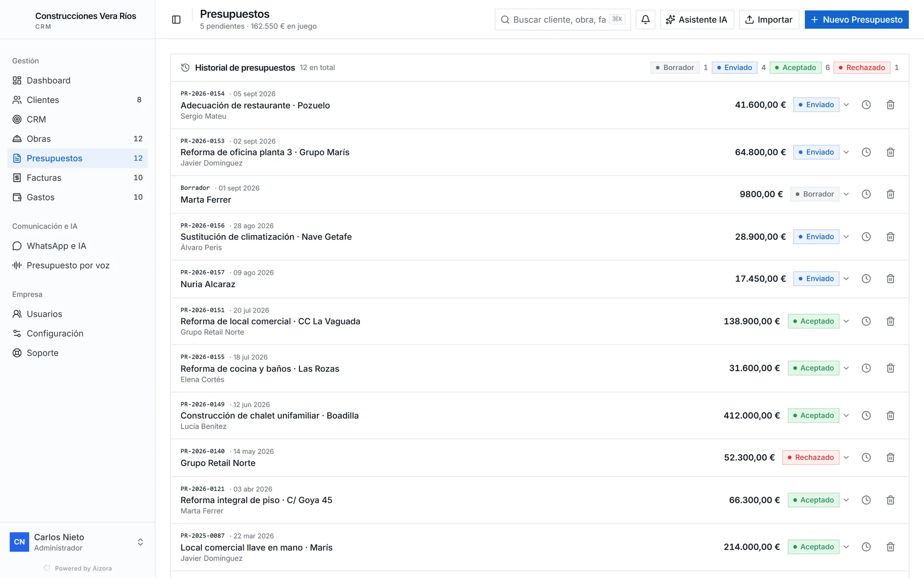
Task: Delete Adecuación de restaurante budget
Action: (890, 105)
